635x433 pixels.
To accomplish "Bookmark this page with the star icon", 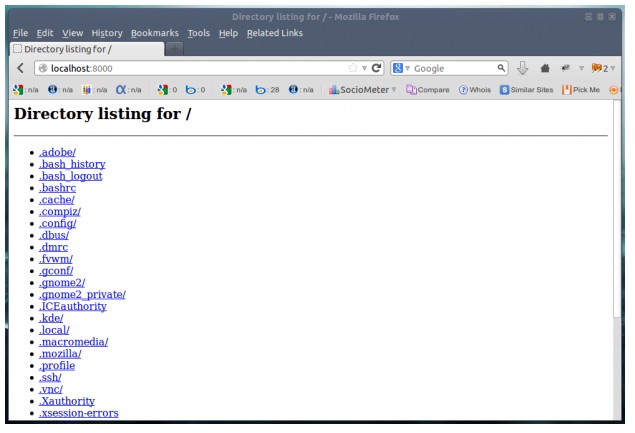I will point(353,68).
